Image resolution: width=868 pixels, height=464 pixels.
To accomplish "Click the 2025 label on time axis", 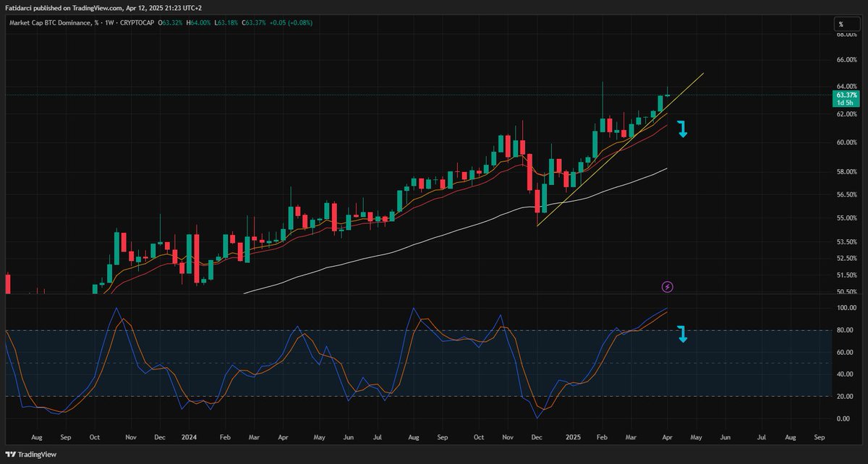I will [x=574, y=437].
